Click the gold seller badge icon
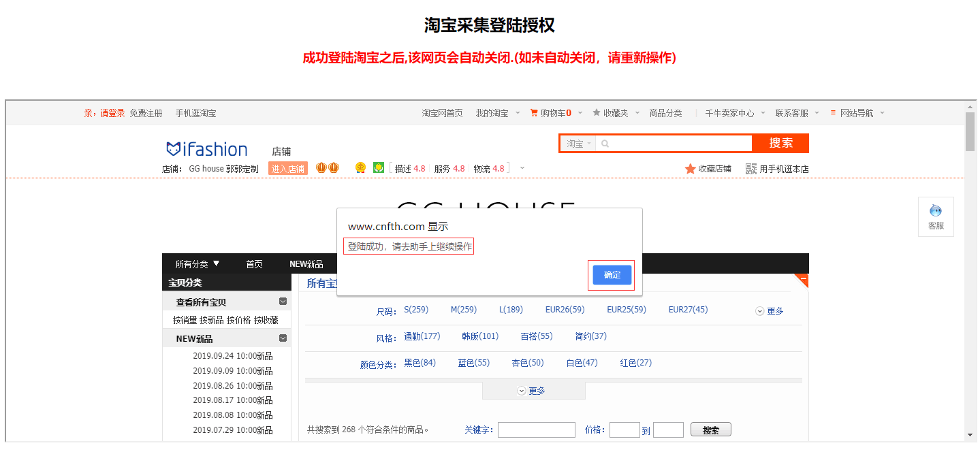980x469 pixels. 361,168
